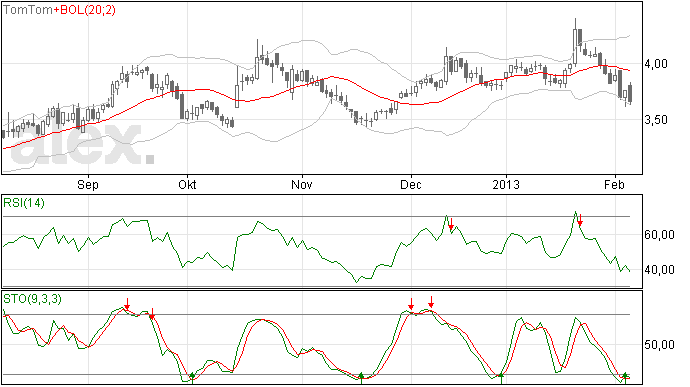Click the RSI(14) panel label

pos(24,203)
